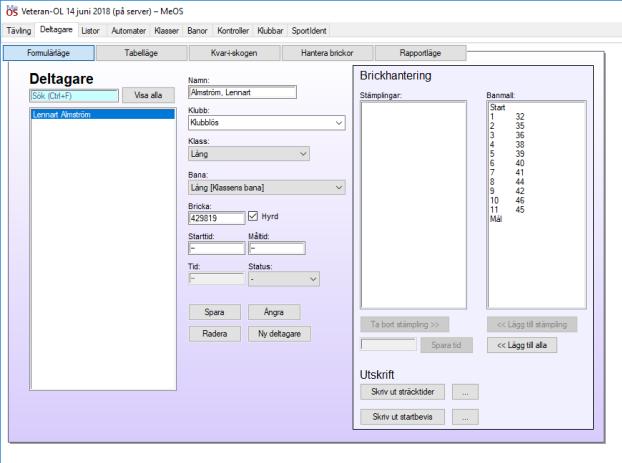
Task: Open the Klasser tab
Action: pyautogui.click(x=166, y=31)
